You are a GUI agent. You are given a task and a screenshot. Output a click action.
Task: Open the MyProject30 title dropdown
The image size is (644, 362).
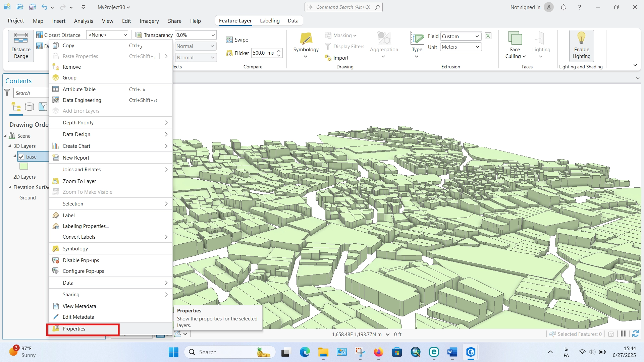pos(114,7)
